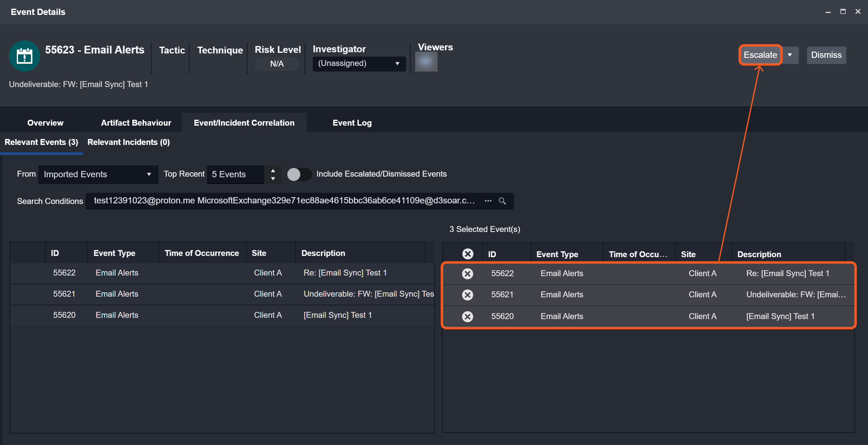Toggle Include Escalated/Dismissed Events switch
The image size is (868, 445).
[298, 174]
